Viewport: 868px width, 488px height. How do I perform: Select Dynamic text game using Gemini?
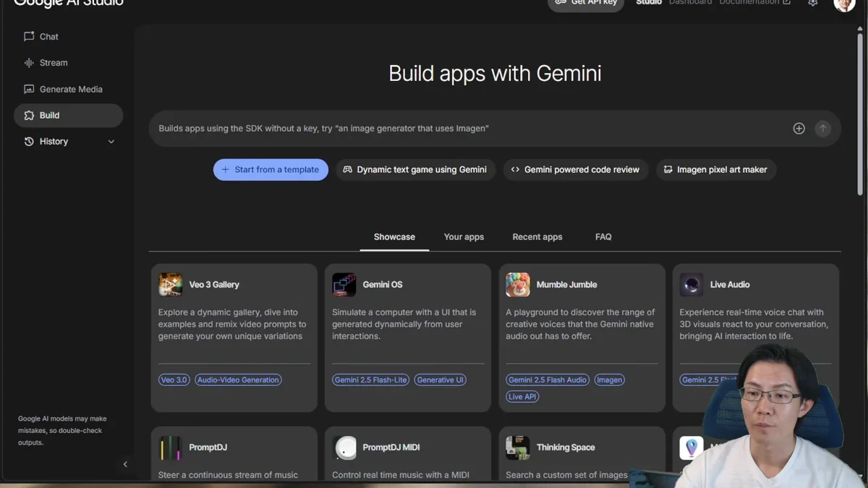[x=416, y=170]
